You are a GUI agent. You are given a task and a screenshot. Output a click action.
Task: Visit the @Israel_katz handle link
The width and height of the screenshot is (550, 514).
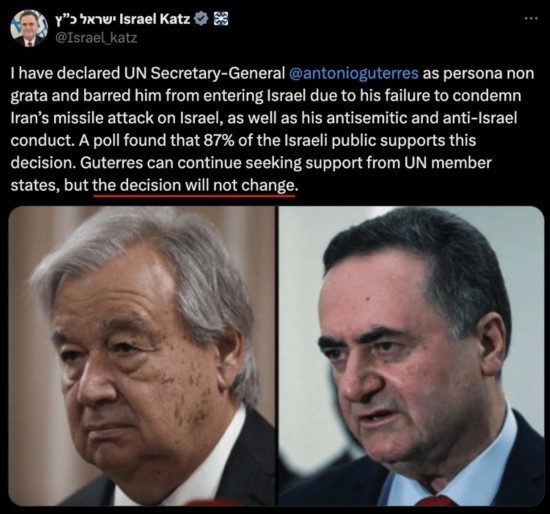point(96,38)
